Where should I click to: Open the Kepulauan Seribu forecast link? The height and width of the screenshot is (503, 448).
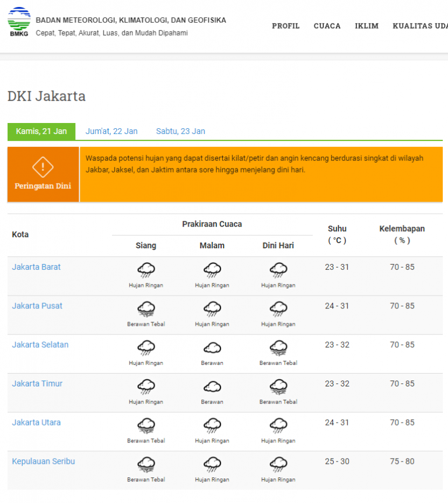pos(43,461)
